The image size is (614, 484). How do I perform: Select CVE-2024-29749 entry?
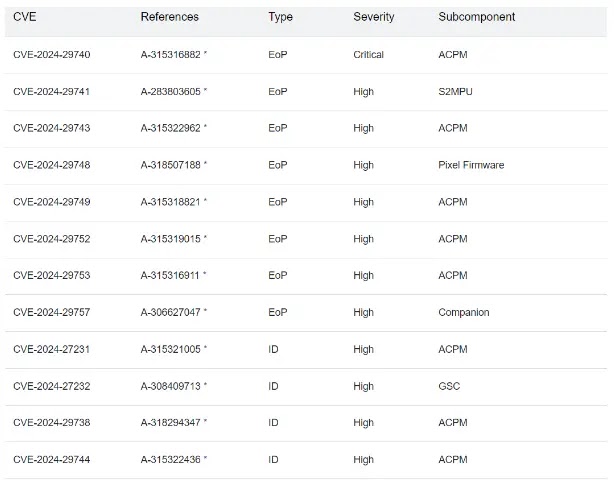[x=52, y=202]
